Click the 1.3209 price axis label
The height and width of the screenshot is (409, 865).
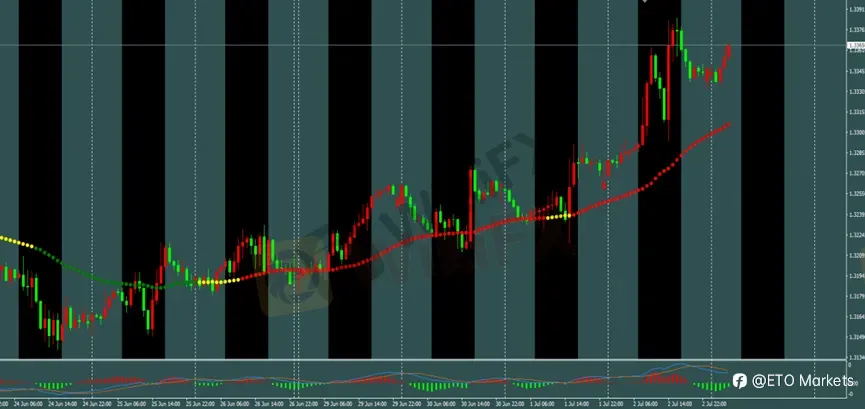click(x=857, y=256)
